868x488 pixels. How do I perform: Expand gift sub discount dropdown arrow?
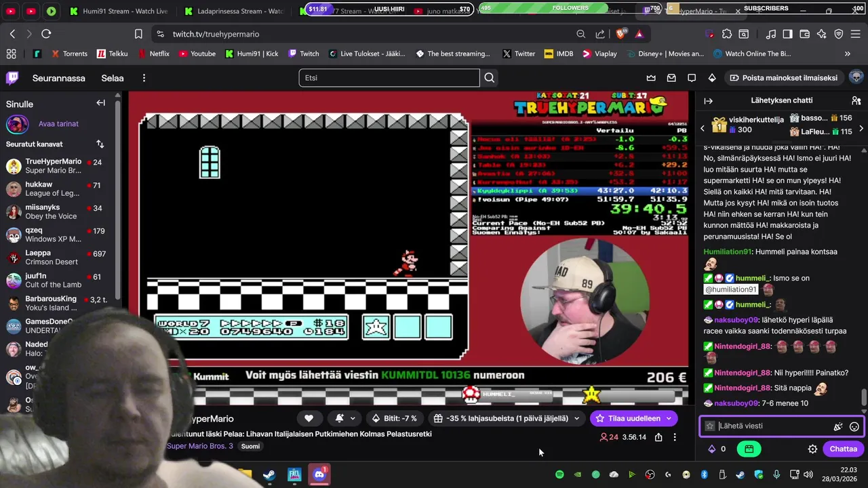click(576, 418)
